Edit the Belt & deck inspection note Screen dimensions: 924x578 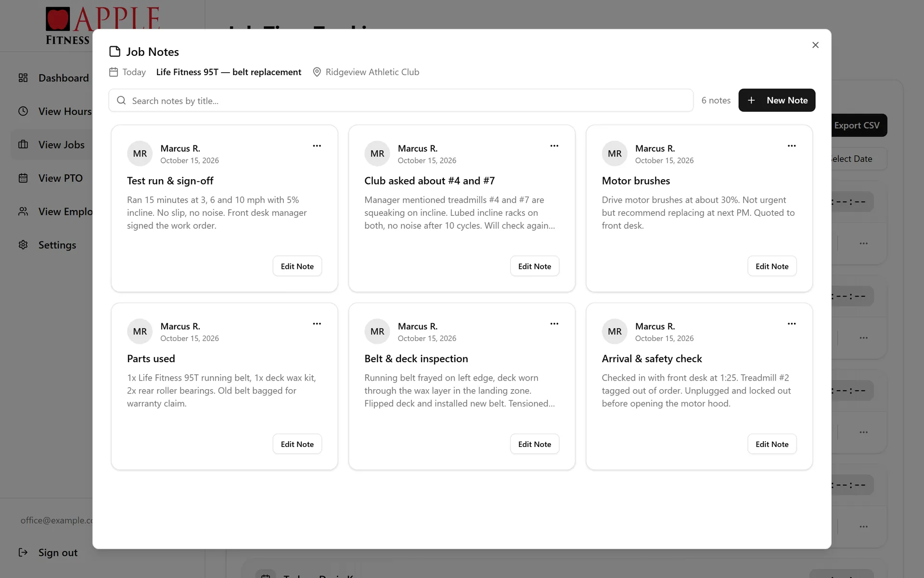[x=535, y=444]
